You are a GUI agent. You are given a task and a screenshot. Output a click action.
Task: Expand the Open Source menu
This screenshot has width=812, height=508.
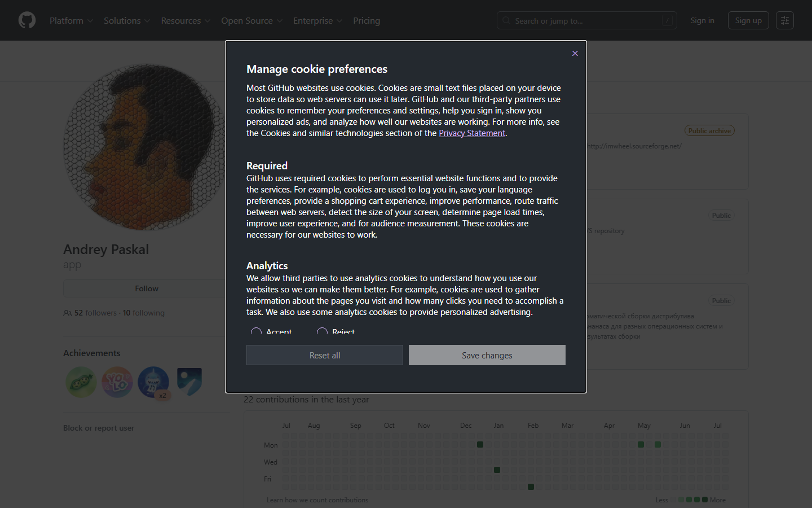click(x=251, y=20)
